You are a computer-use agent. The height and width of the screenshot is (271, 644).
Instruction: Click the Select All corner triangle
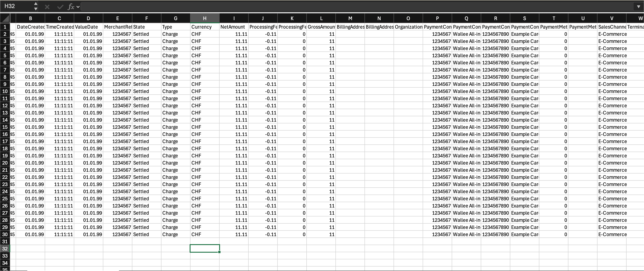(x=5, y=18)
